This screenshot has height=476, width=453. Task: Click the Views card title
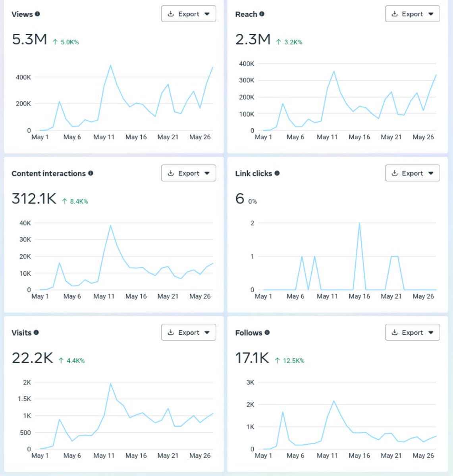22,14
